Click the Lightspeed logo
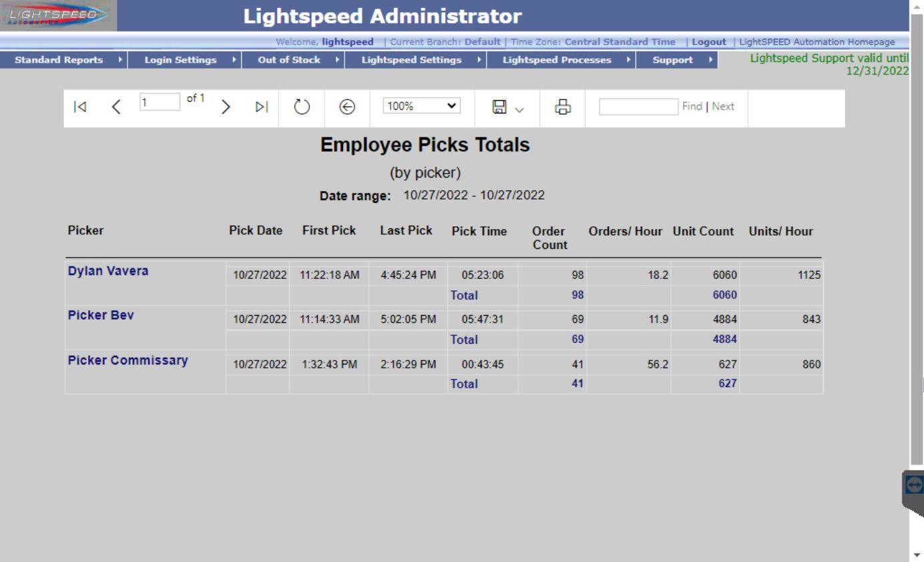The height and width of the screenshot is (562, 924). (x=58, y=15)
